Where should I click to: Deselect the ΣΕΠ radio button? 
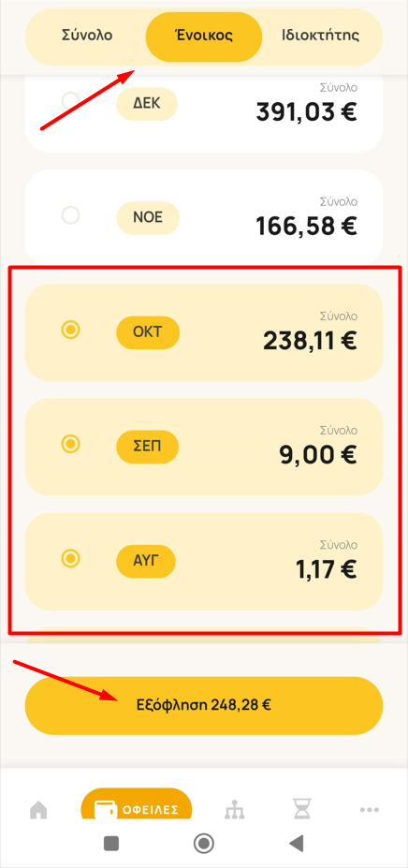[70, 444]
